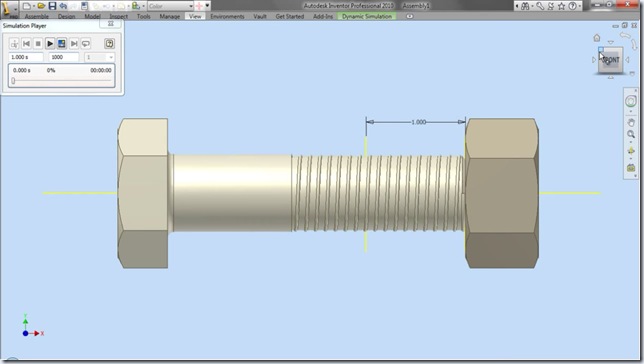Expand the Help dropdown arrow in title bar
The width and height of the screenshot is (644, 364).
(x=579, y=6)
